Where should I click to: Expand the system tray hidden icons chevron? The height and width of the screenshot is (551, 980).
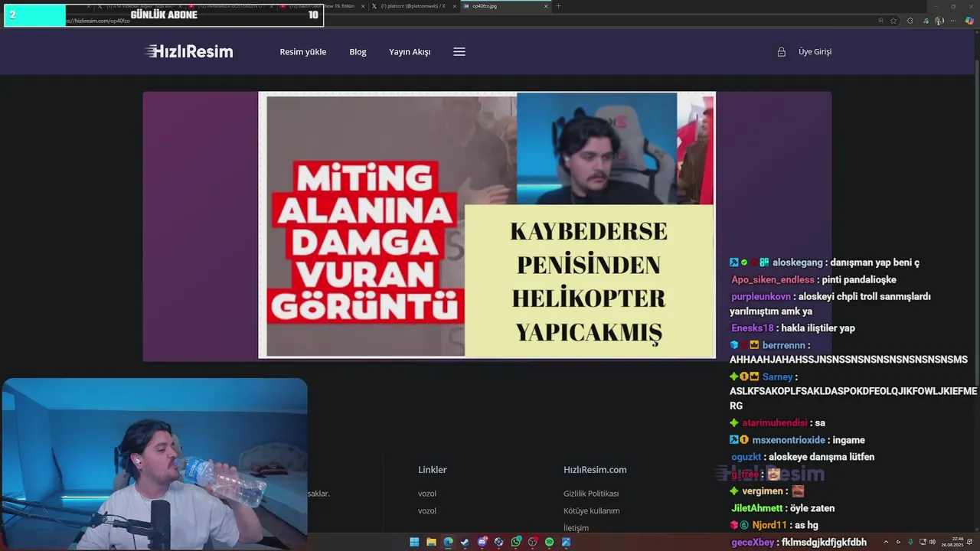click(x=886, y=542)
